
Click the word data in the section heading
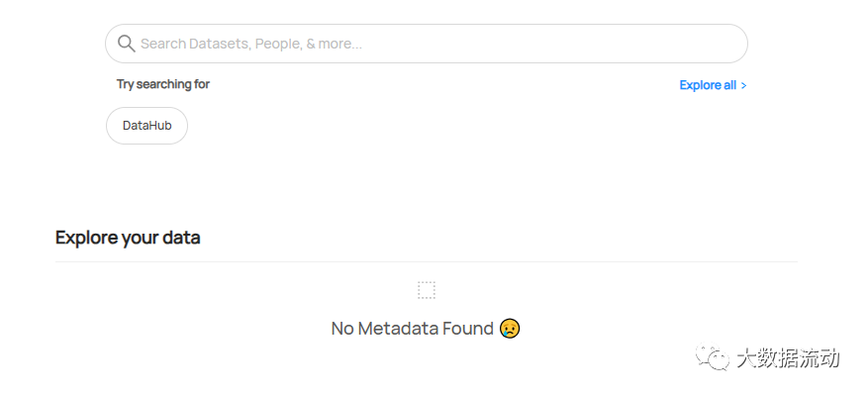click(x=180, y=238)
